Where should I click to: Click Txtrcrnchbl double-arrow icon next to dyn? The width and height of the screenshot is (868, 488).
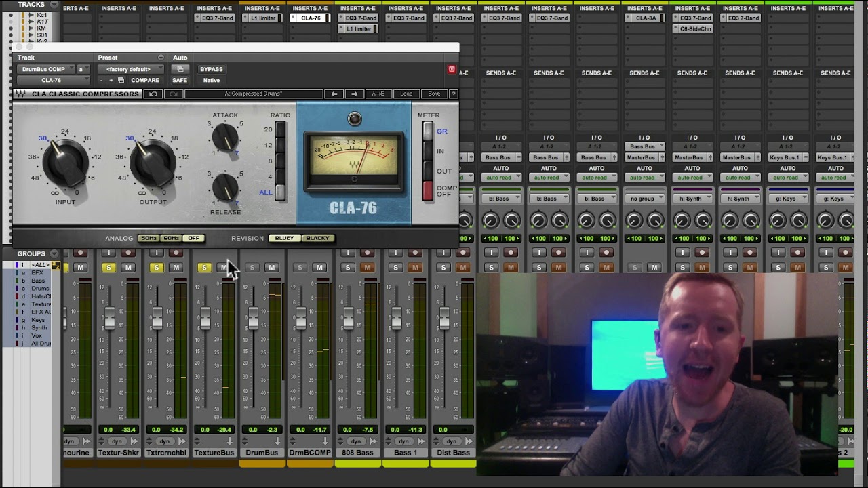coord(182,441)
